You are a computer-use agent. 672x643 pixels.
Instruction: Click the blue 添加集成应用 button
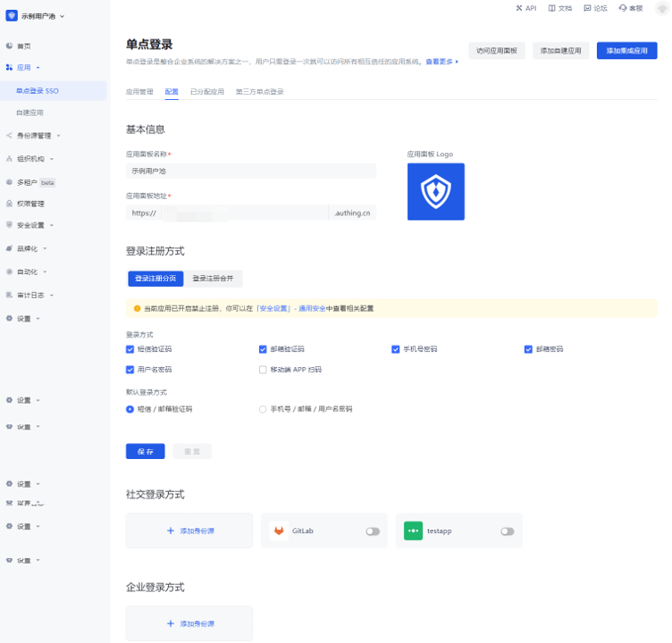[626, 51]
